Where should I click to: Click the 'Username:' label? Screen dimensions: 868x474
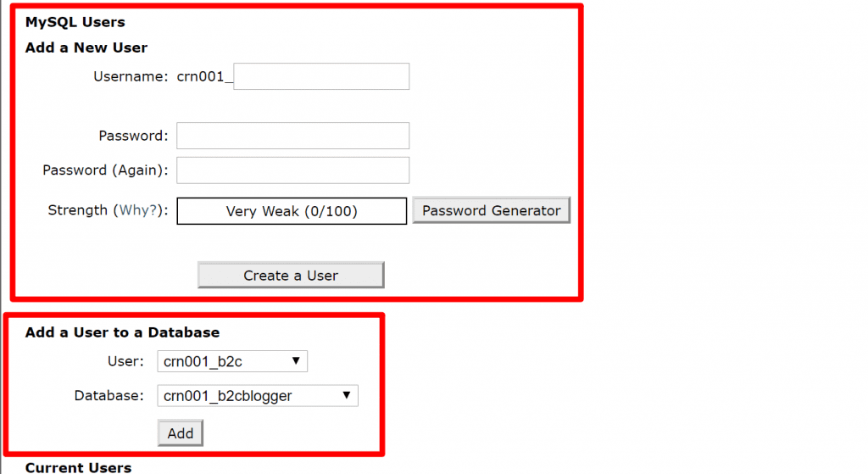[131, 76]
